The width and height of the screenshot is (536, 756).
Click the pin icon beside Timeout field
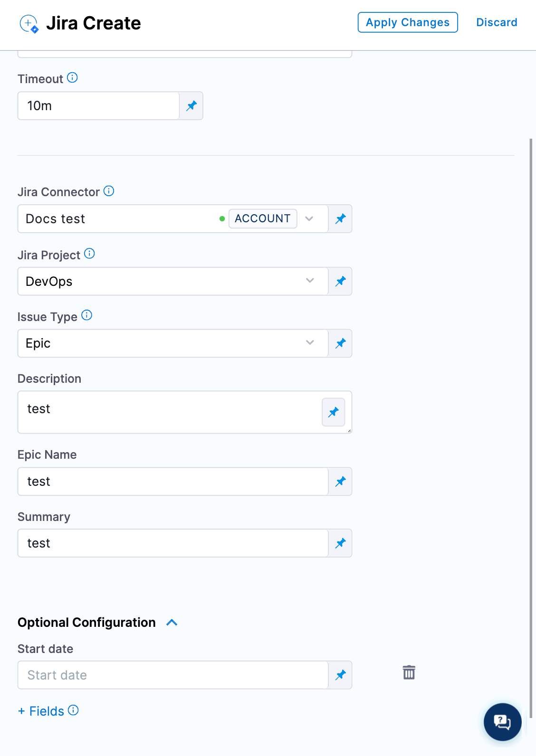pyautogui.click(x=191, y=106)
